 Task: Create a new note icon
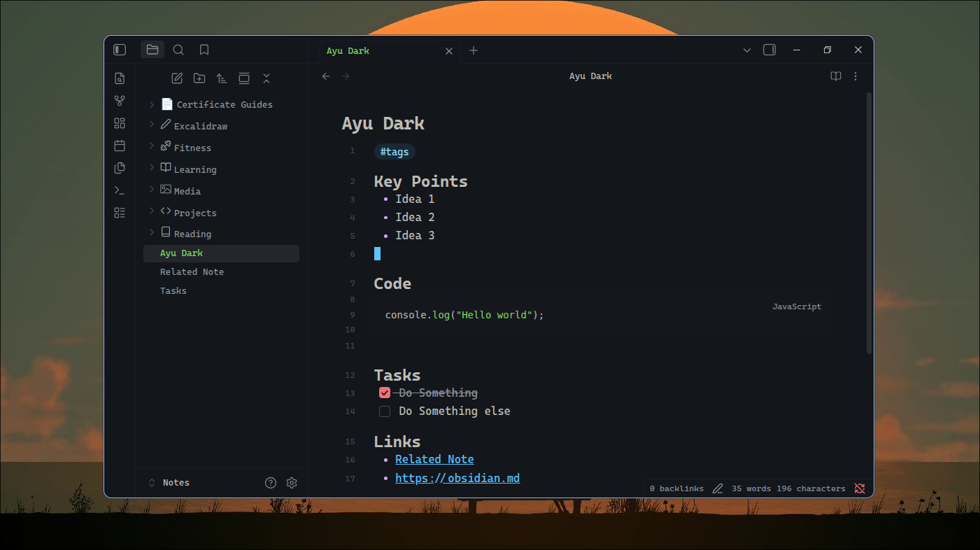pyautogui.click(x=178, y=78)
